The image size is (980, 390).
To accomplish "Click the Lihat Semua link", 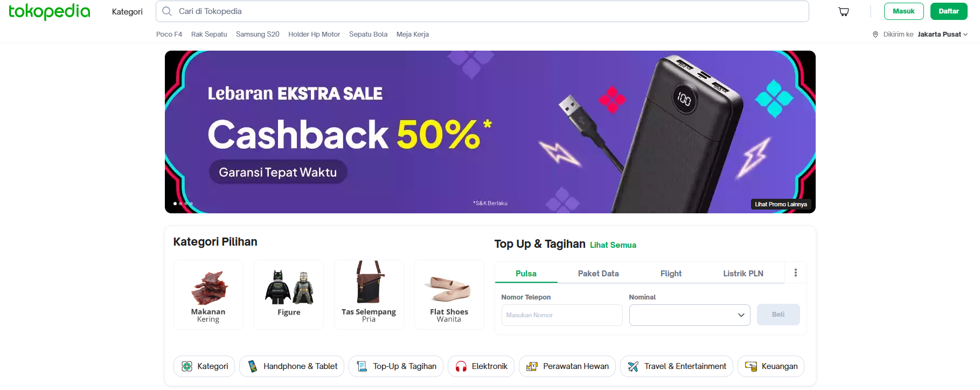I will click(x=613, y=245).
